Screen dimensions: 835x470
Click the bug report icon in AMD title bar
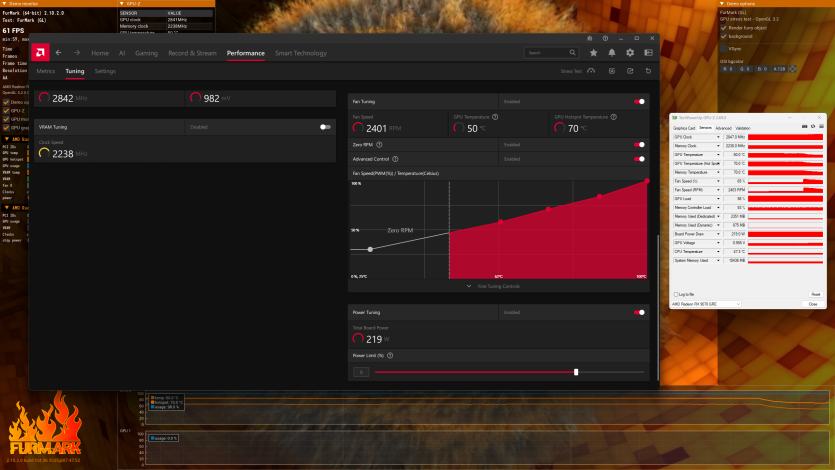(590, 38)
